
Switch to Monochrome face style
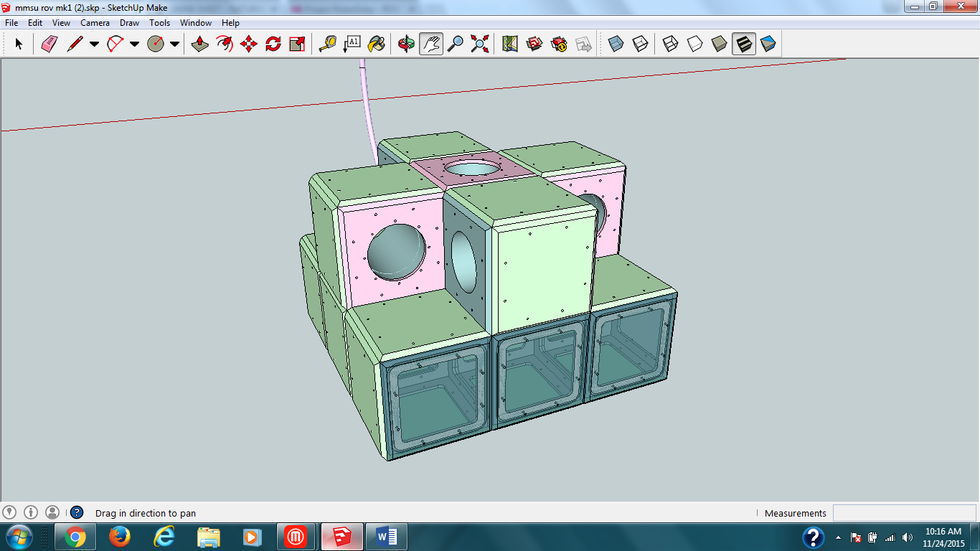click(768, 44)
